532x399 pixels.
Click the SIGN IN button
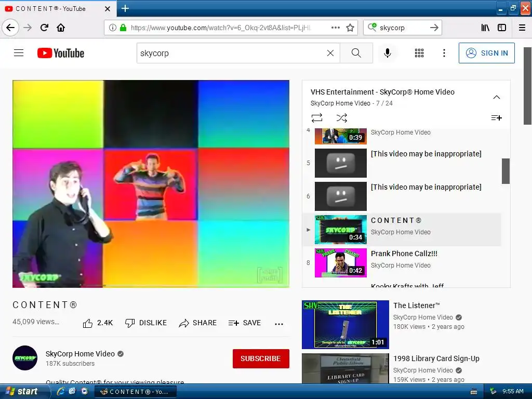(x=486, y=53)
